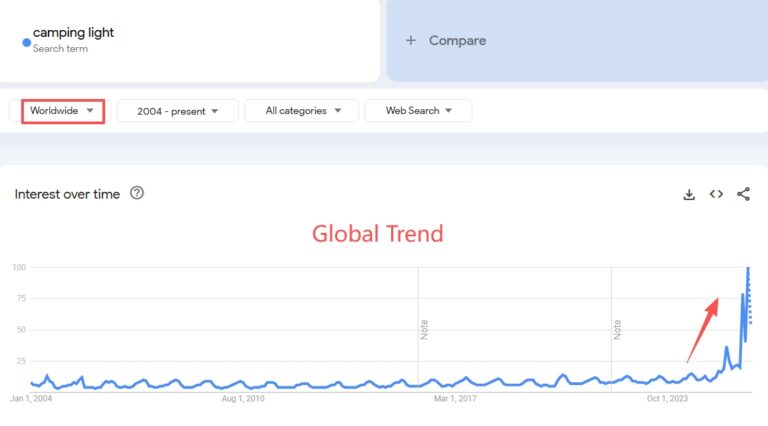Open the embed code icon
Viewport: 768px width, 426px height.
(x=716, y=194)
